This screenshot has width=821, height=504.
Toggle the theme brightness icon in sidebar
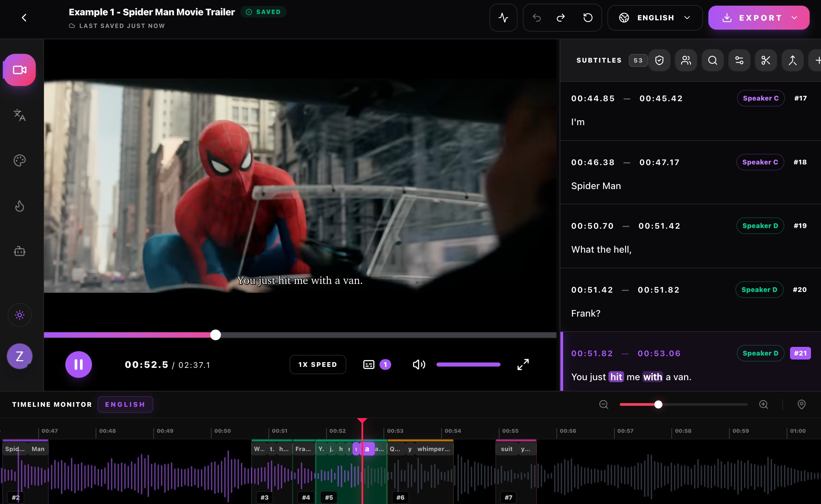19,315
